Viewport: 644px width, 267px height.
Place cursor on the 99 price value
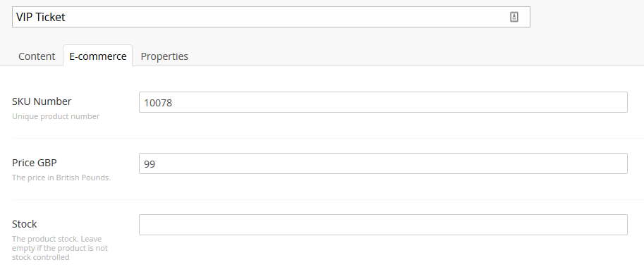pos(150,164)
